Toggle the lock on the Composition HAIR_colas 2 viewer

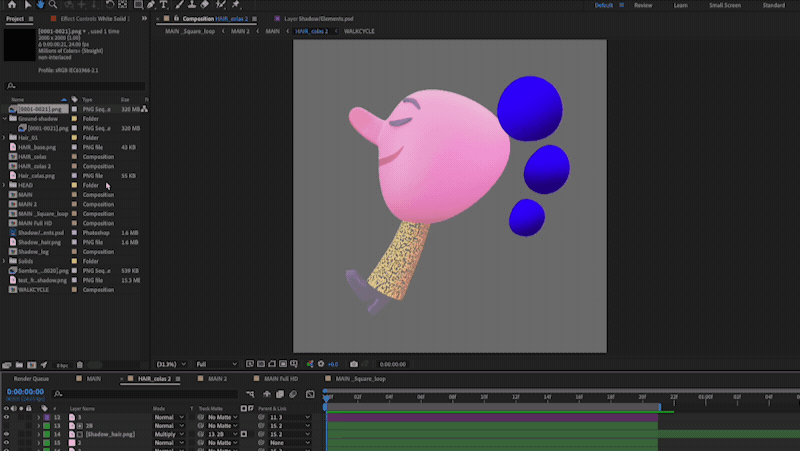pyautogui.click(x=177, y=18)
